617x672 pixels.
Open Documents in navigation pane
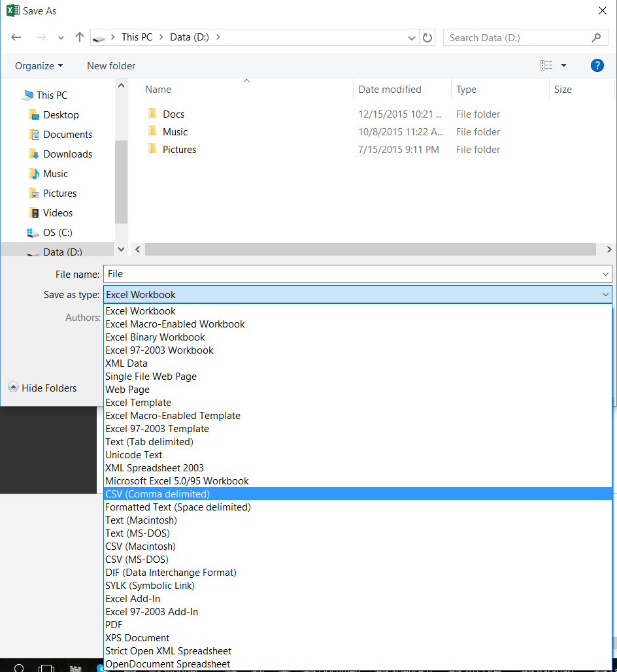[68, 135]
